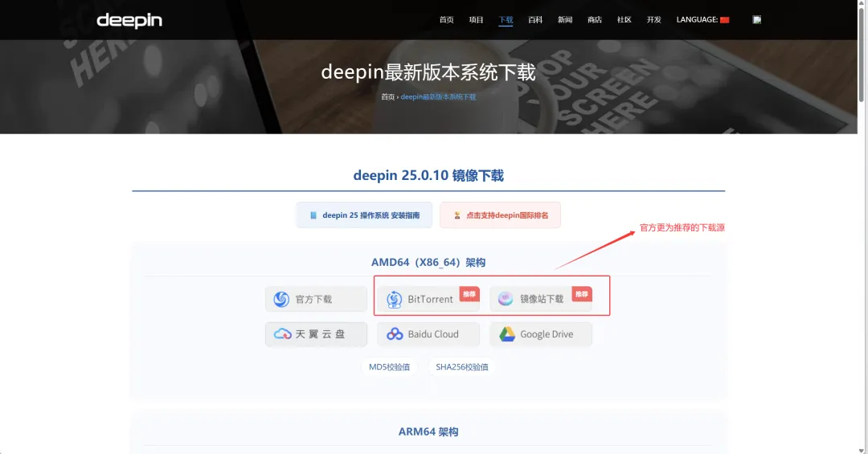The height and width of the screenshot is (454, 868).
Task: Click the cloud icon on 天翼云盘
Action: [282, 333]
